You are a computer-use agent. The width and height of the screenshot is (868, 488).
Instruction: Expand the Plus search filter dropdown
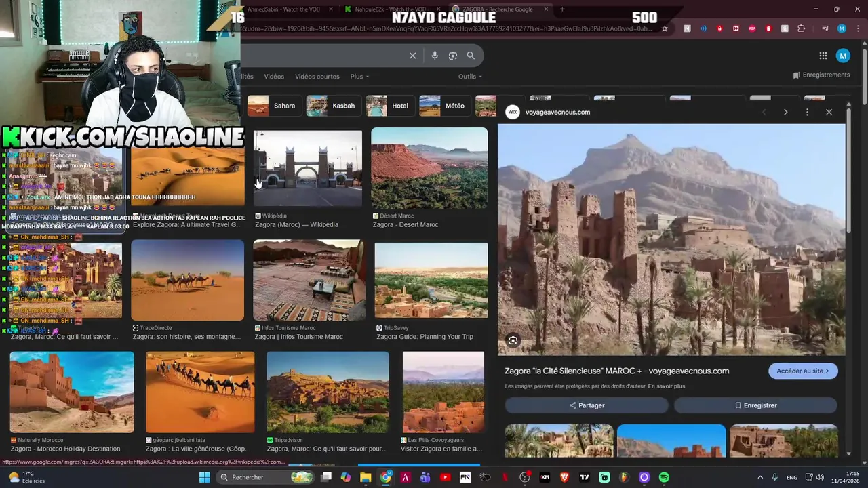click(x=359, y=77)
